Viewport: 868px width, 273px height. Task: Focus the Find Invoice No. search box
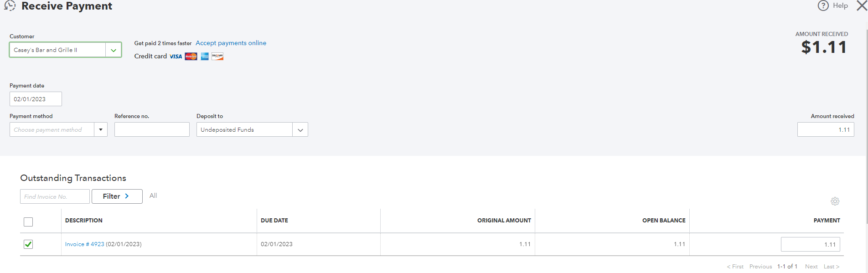(x=55, y=196)
